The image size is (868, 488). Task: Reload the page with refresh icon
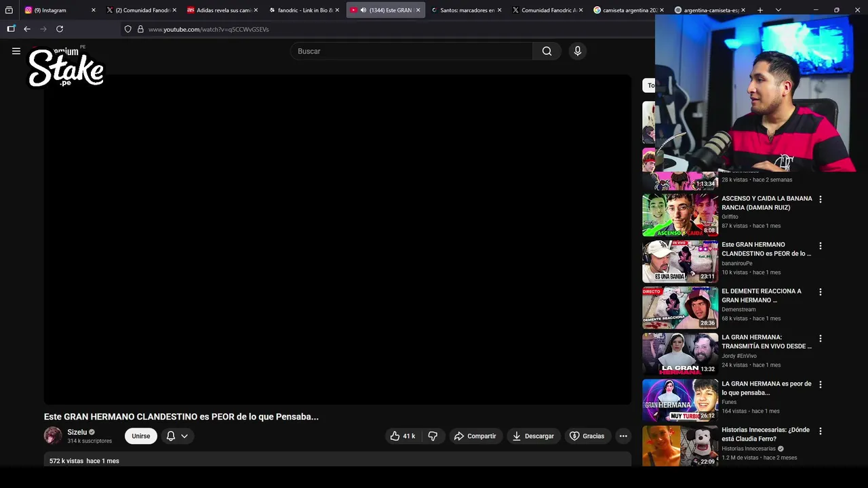tap(60, 29)
